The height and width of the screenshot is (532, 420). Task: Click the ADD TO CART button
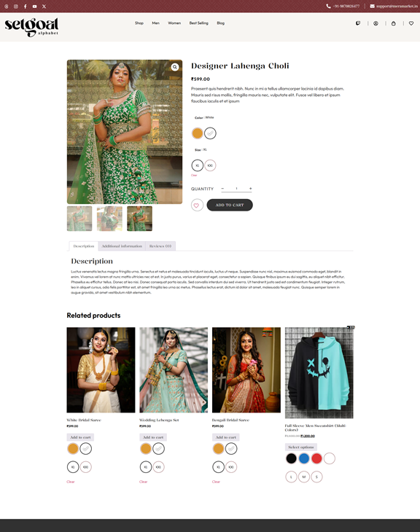tap(230, 205)
